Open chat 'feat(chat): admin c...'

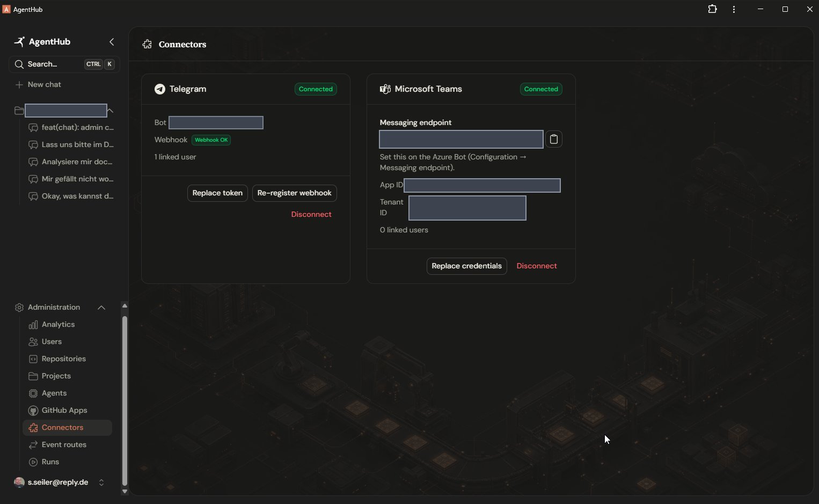[x=71, y=128]
